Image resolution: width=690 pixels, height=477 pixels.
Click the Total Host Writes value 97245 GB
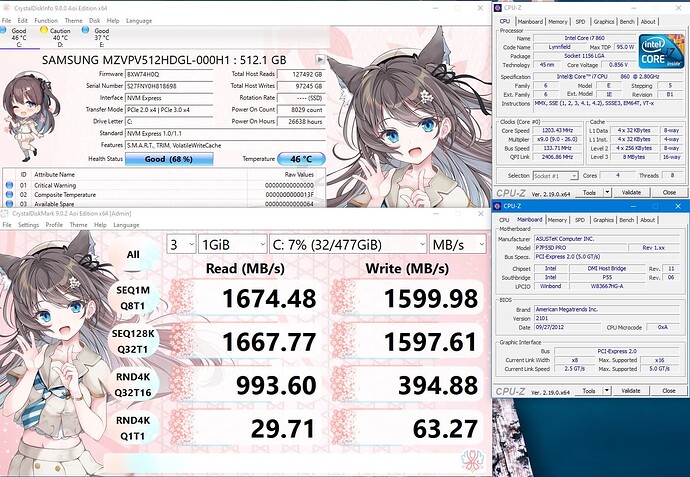(x=301, y=86)
